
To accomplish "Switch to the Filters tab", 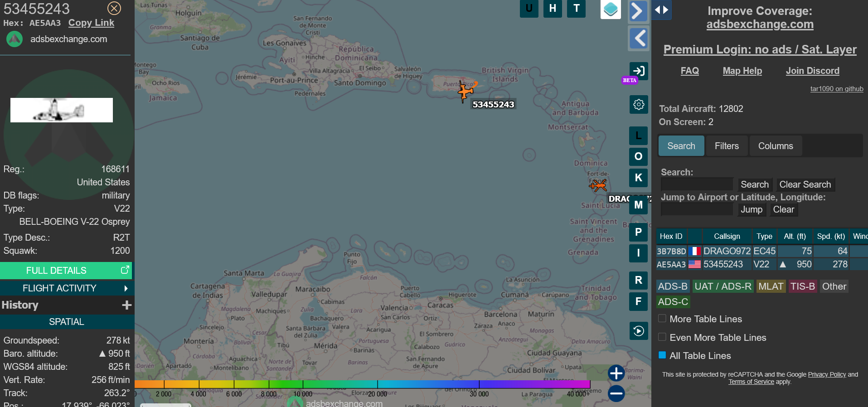I will click(x=726, y=146).
